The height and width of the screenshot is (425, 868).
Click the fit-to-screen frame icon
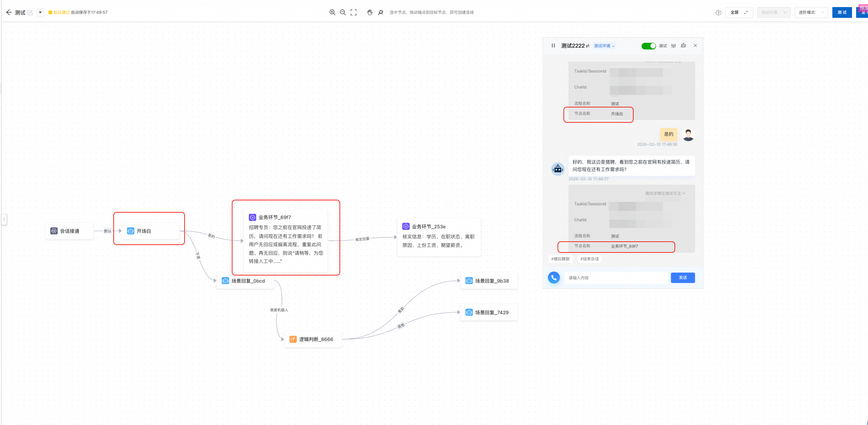[354, 12]
